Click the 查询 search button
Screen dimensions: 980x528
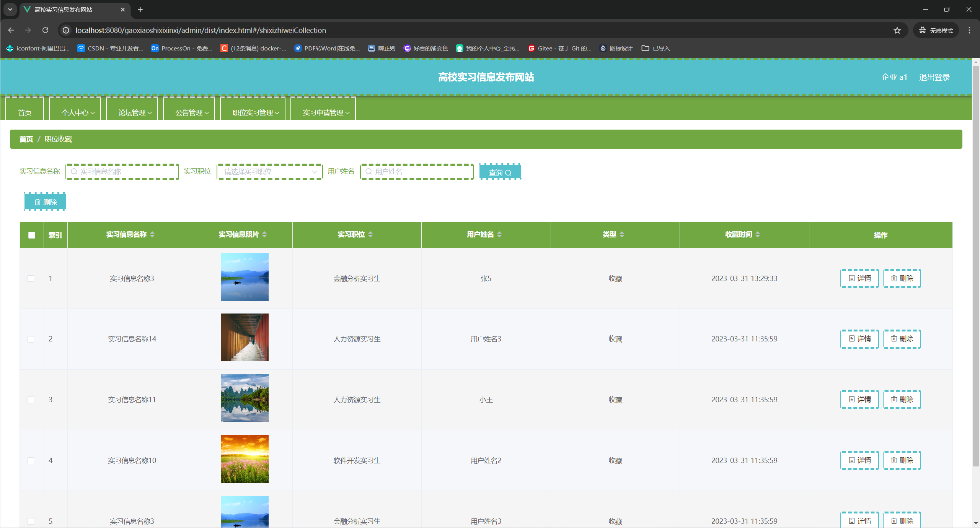coord(500,172)
